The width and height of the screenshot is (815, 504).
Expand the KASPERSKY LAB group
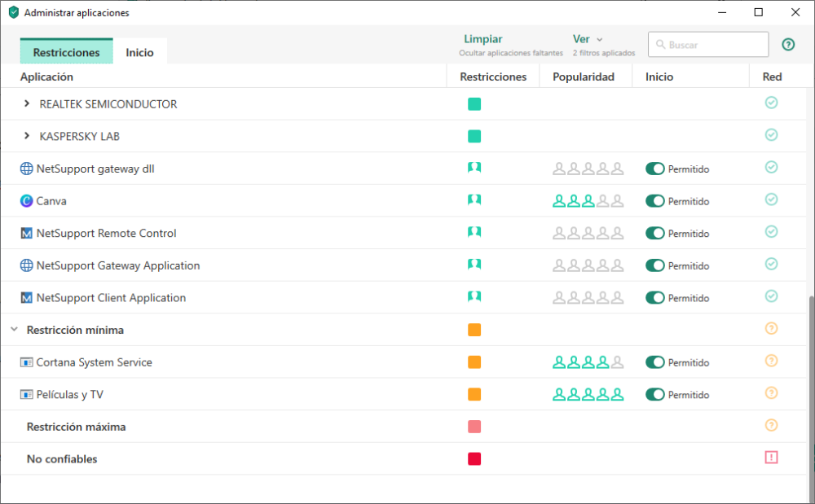point(27,136)
